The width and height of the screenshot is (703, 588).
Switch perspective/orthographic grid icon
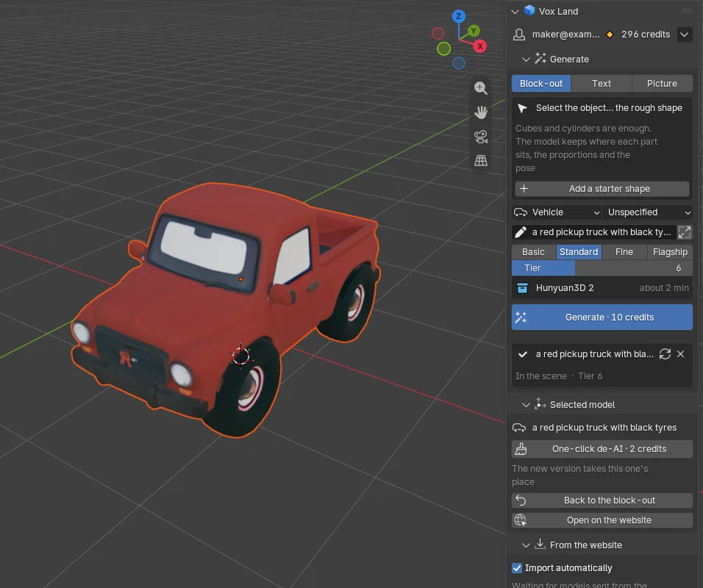[x=481, y=160]
